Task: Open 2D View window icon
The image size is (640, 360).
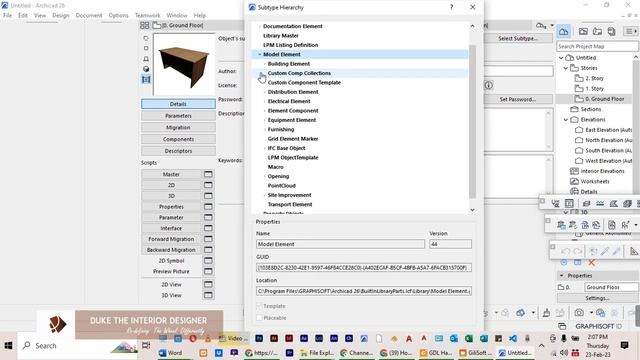Action: pyautogui.click(x=208, y=284)
